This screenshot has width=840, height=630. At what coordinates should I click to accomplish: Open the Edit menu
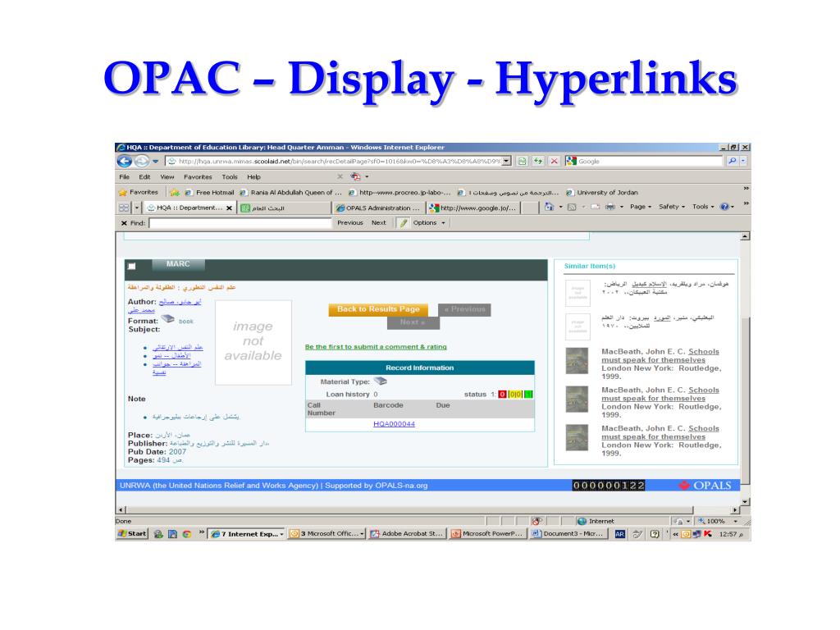[x=144, y=177]
